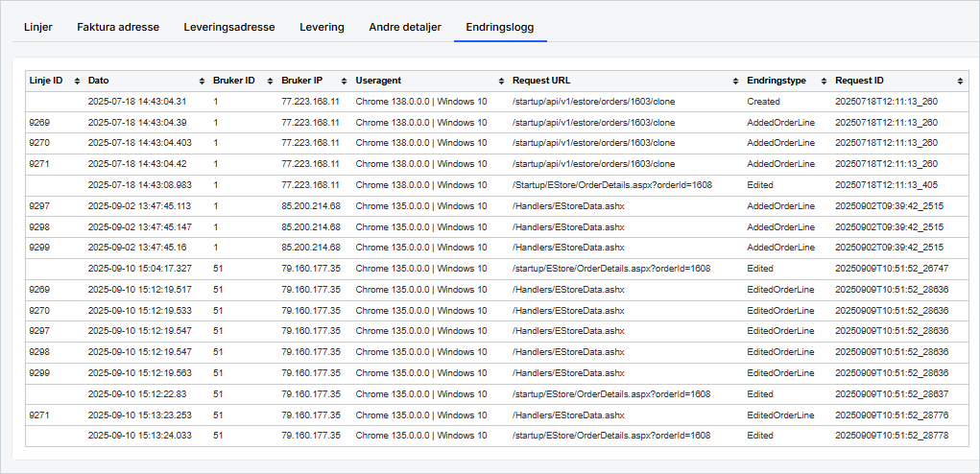Select the Levering tab
The height and width of the screenshot is (474, 980).
pyautogui.click(x=322, y=27)
